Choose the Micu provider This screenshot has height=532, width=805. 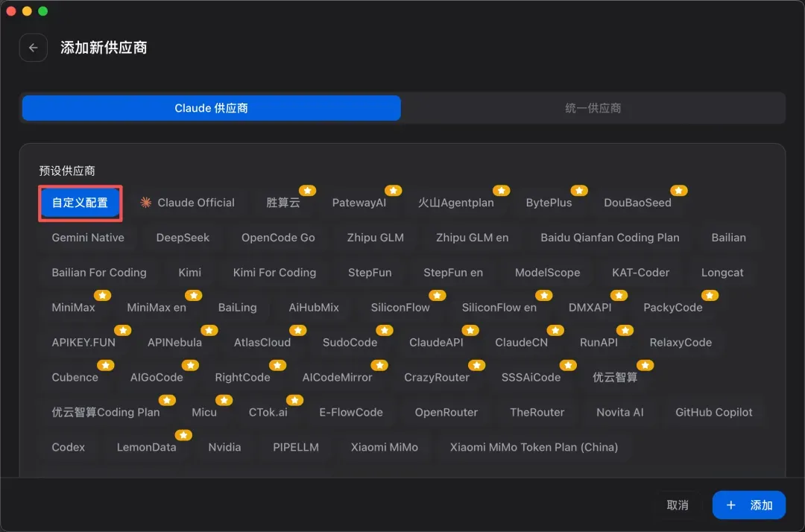click(x=204, y=412)
